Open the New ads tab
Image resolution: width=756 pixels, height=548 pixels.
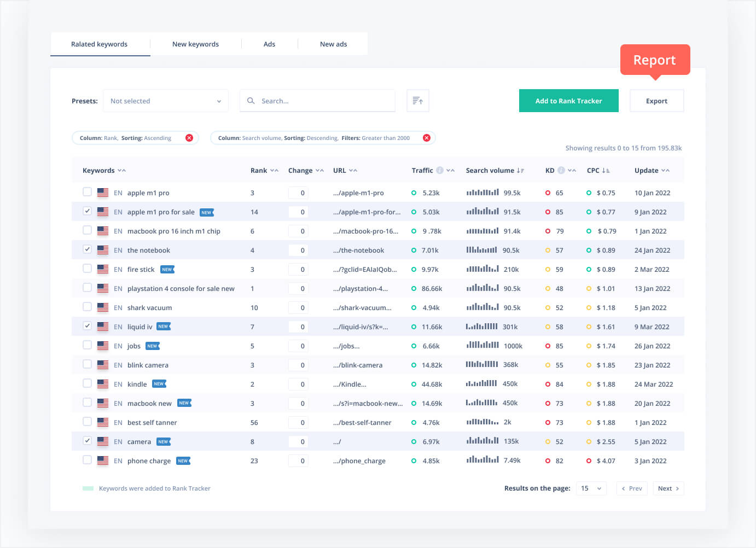pos(333,44)
